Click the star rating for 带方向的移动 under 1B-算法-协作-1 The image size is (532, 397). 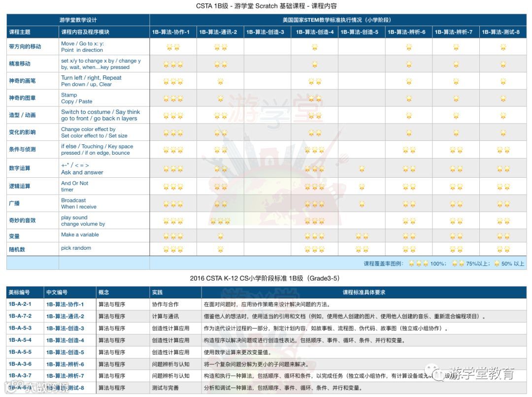pos(173,47)
